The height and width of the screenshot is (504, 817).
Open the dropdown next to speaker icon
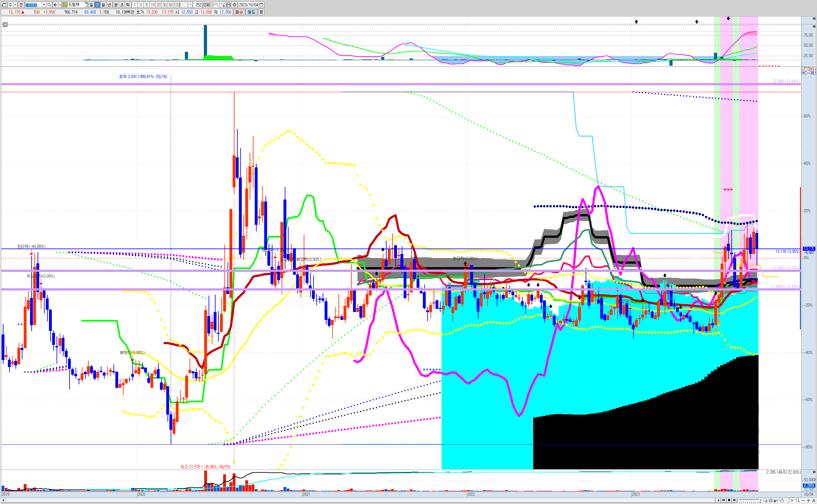tap(60, 5)
